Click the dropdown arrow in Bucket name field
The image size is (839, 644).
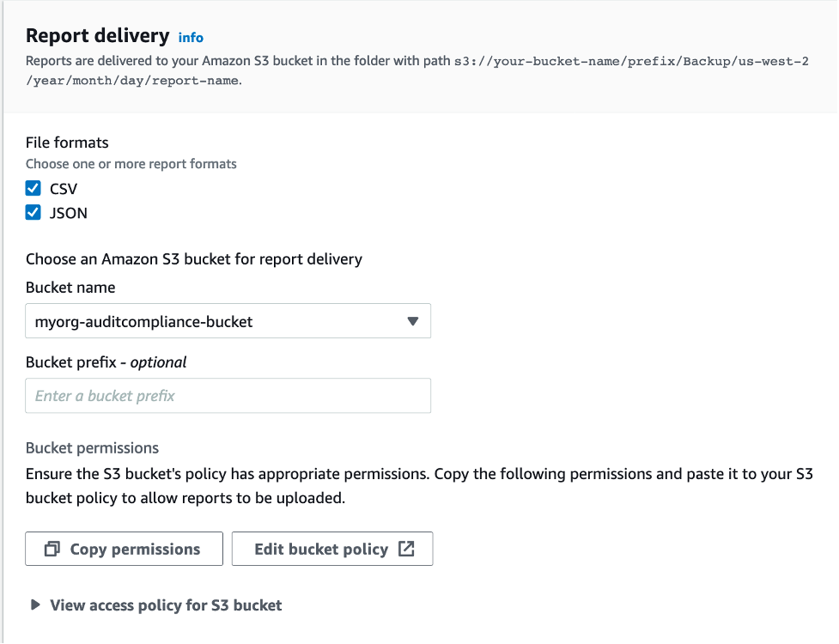click(413, 319)
